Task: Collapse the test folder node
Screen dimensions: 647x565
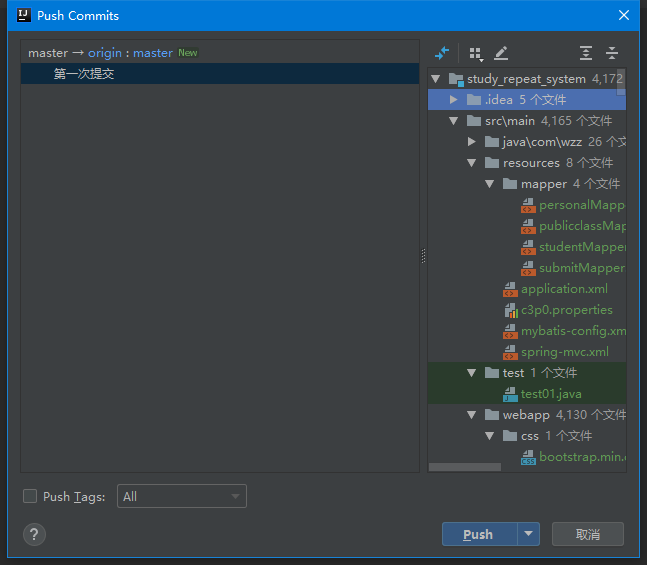Action: coord(472,373)
